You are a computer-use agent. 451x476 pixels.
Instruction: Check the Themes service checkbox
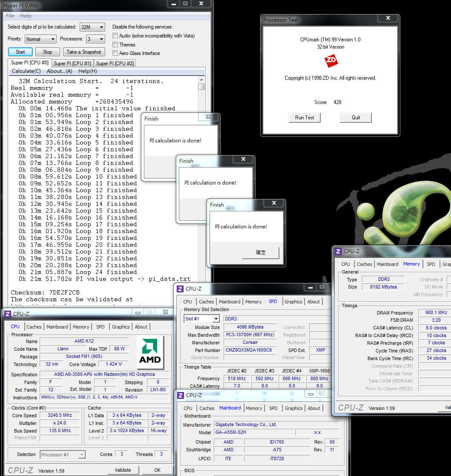(x=115, y=45)
